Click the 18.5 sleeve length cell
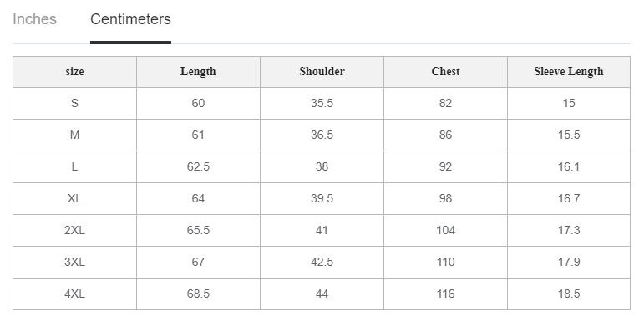 tap(569, 294)
